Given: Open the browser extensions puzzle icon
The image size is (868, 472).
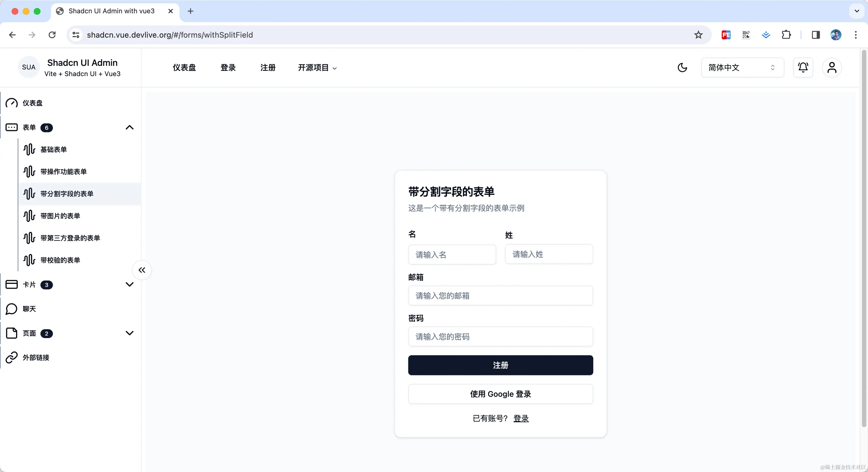Looking at the screenshot, I should click(786, 35).
